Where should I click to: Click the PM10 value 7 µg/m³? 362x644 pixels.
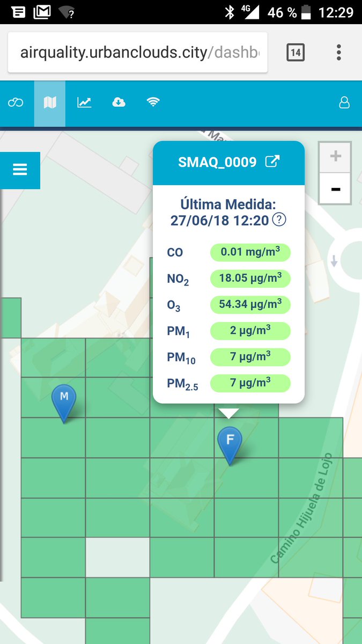(x=250, y=356)
